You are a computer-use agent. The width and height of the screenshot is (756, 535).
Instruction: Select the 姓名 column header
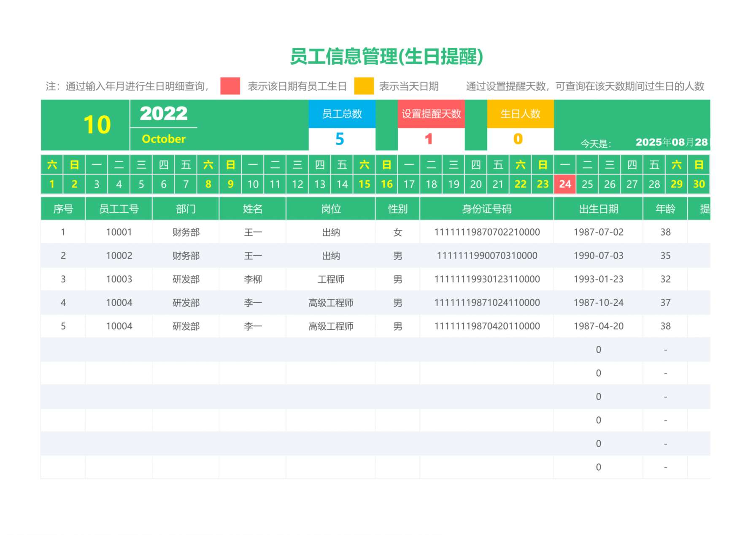pyautogui.click(x=253, y=209)
